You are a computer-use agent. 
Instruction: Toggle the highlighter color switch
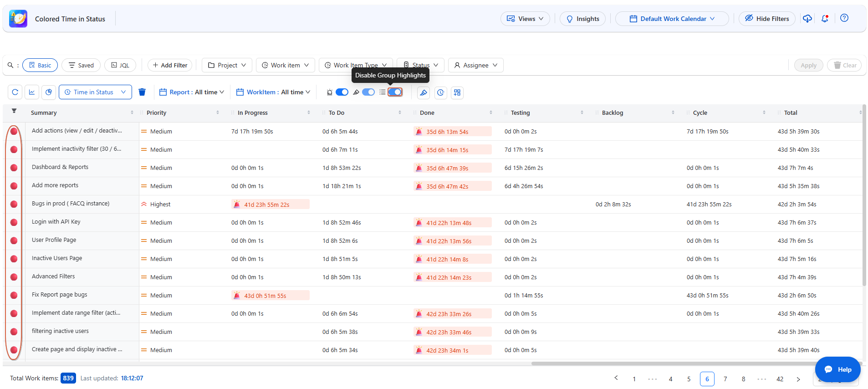(x=368, y=92)
